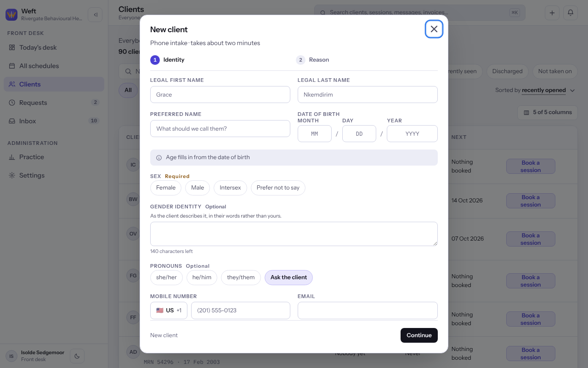The width and height of the screenshot is (588, 368).
Task: Pick he/him pronouns
Action: (x=202, y=277)
